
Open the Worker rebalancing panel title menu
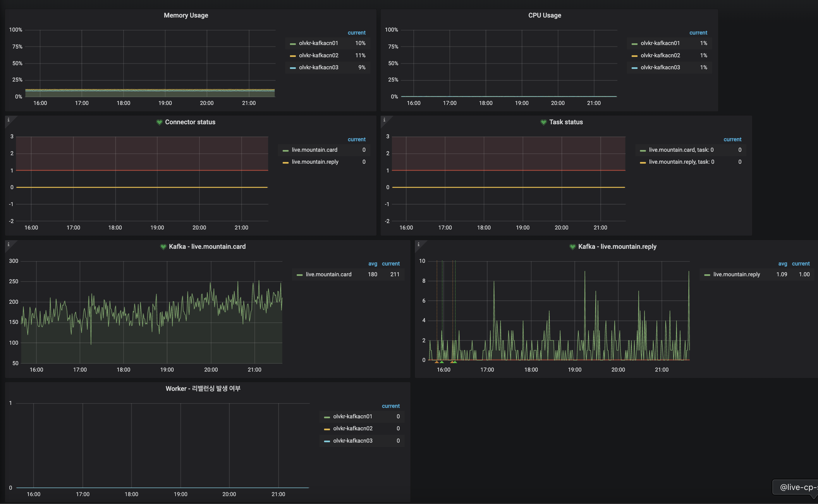203,389
